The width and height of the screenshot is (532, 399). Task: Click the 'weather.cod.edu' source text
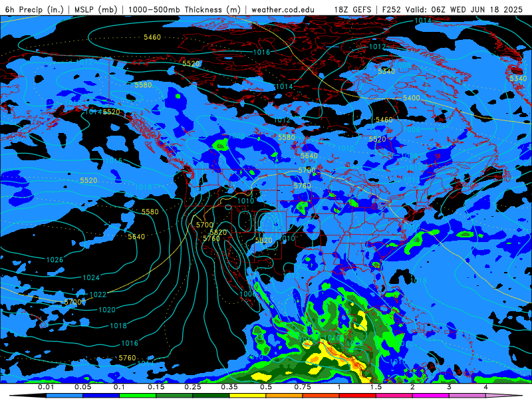pyautogui.click(x=283, y=9)
